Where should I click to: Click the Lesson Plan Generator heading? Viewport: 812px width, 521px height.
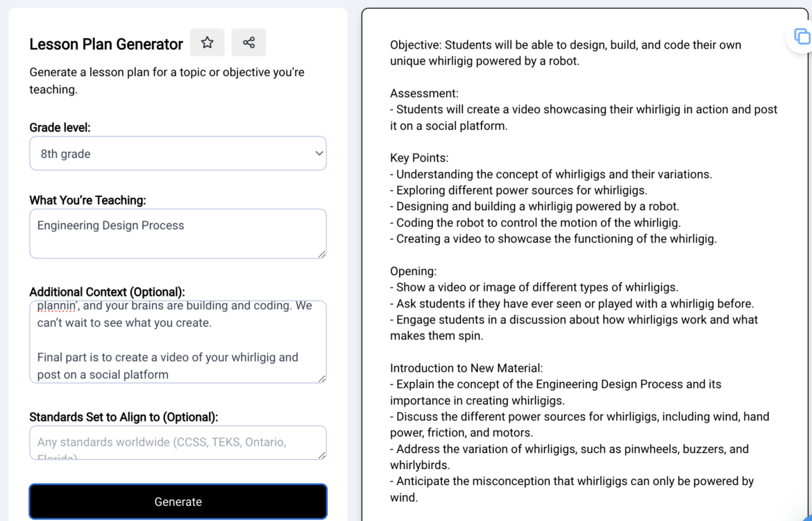[x=106, y=44]
